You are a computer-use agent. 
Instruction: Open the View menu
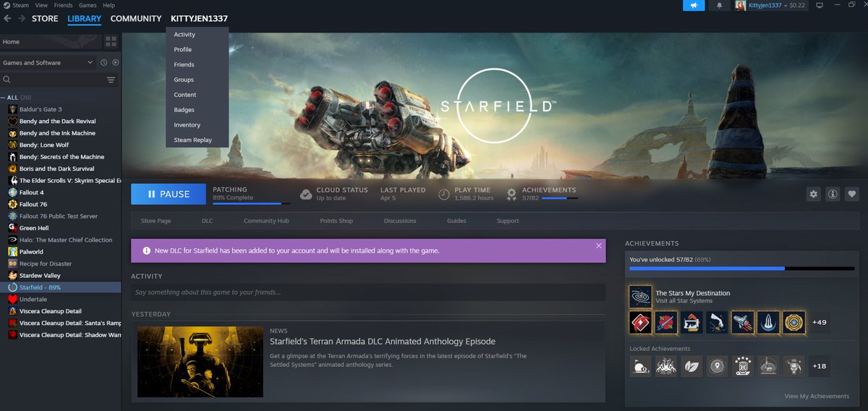tap(42, 5)
